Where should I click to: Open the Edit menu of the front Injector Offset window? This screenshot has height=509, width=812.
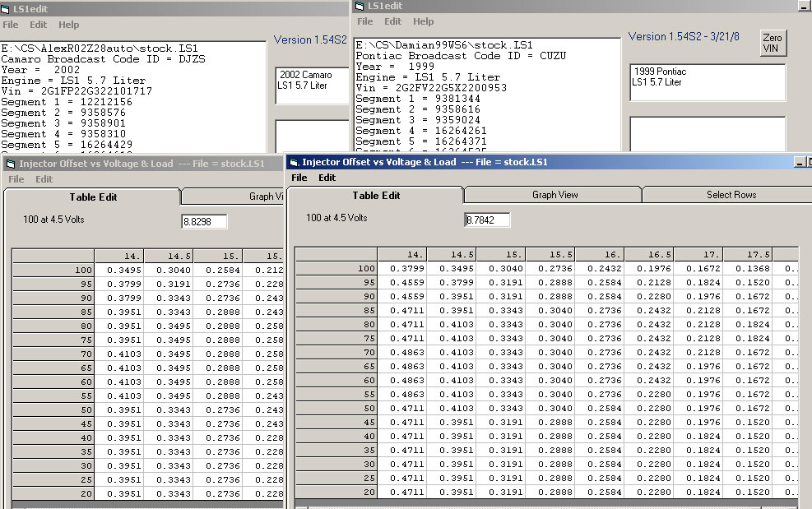click(x=327, y=178)
